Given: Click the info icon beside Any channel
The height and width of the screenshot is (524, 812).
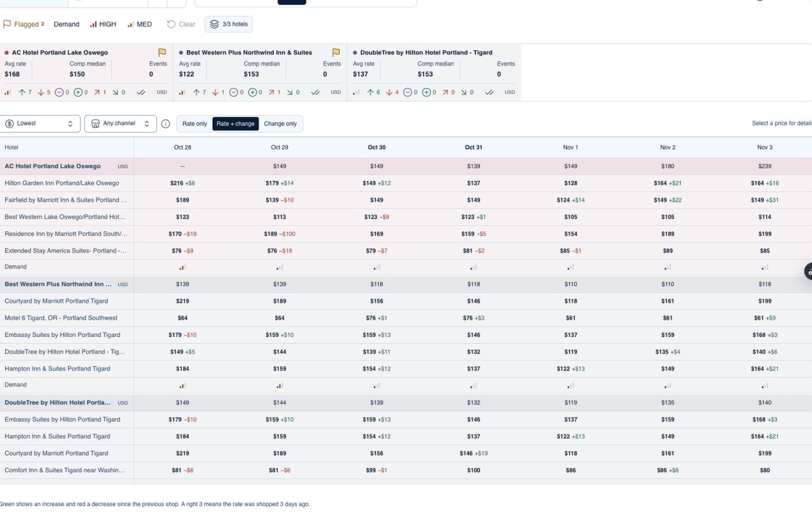Looking at the screenshot, I should pos(165,123).
